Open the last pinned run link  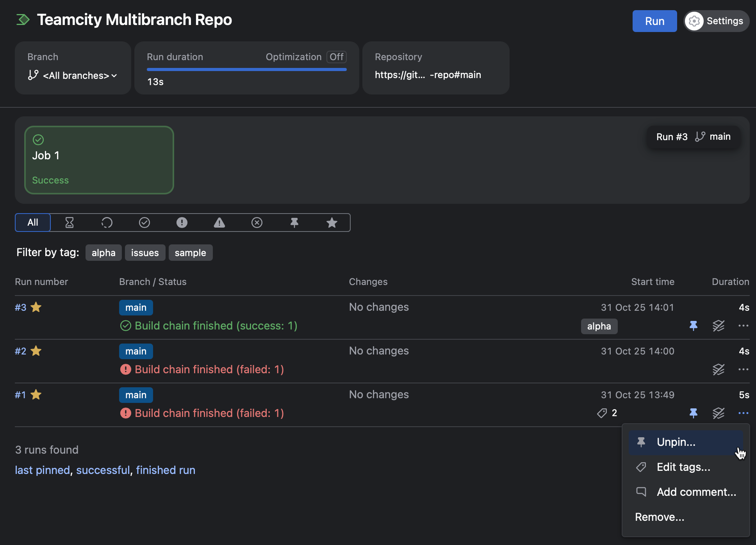pos(42,470)
